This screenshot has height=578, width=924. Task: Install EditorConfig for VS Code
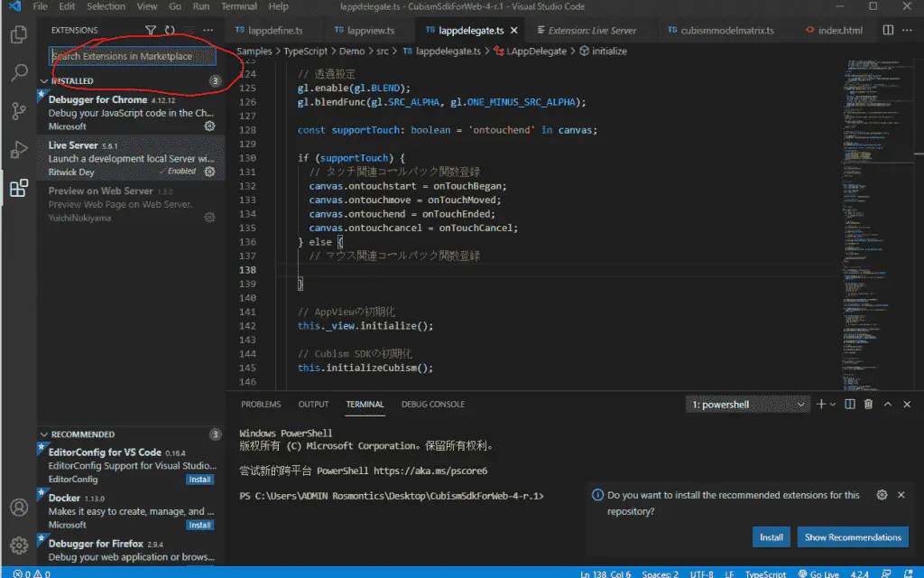[x=199, y=480]
